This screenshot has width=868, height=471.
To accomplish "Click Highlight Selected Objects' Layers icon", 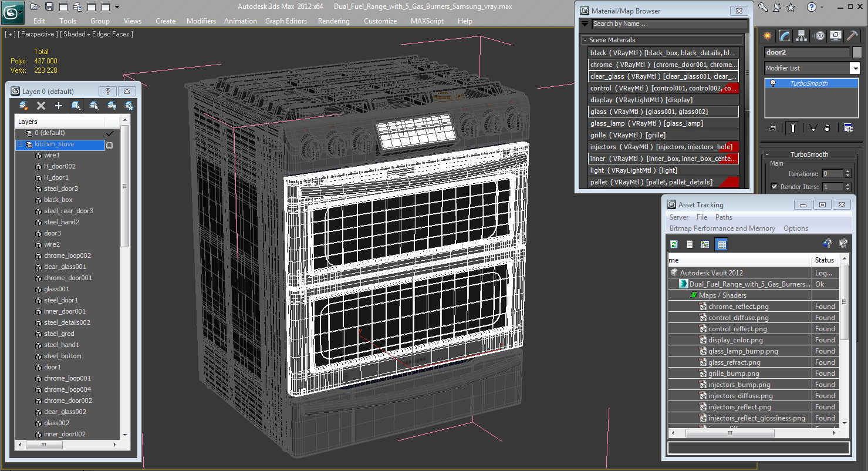I will pyautogui.click(x=94, y=106).
